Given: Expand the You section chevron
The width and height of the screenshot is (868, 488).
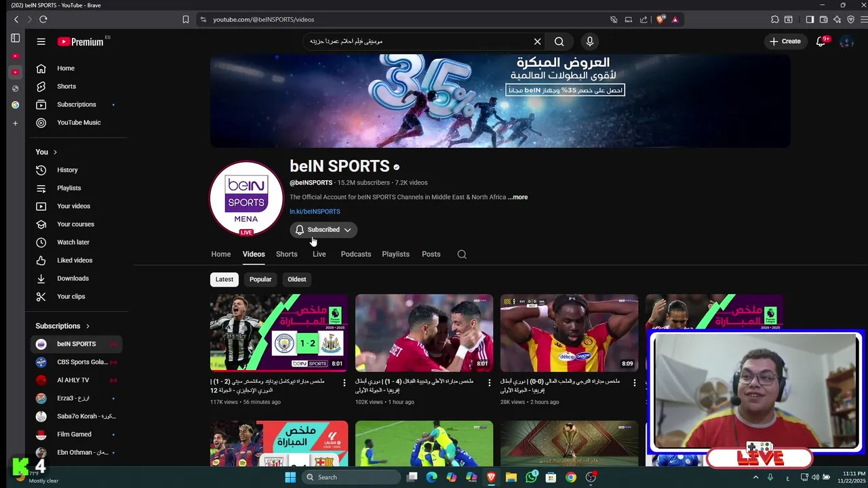Looking at the screenshot, I should [x=55, y=152].
